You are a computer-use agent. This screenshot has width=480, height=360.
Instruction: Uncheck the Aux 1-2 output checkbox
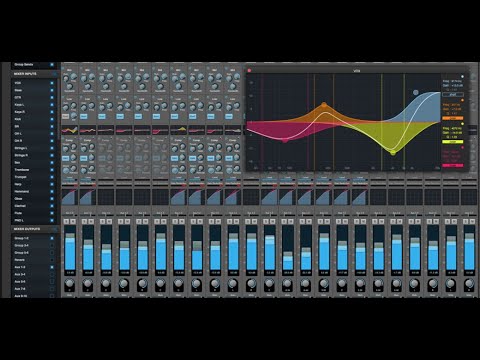[52, 267]
